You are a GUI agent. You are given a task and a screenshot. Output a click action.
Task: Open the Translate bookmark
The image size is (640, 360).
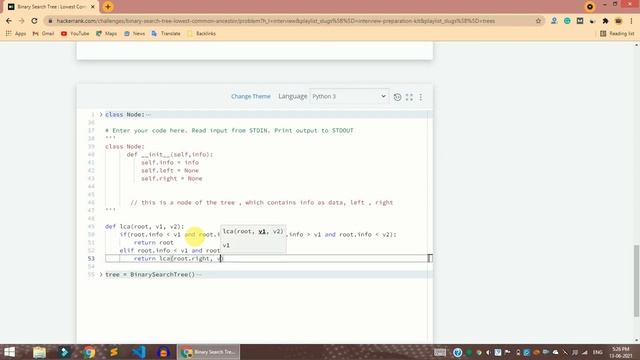point(166,33)
